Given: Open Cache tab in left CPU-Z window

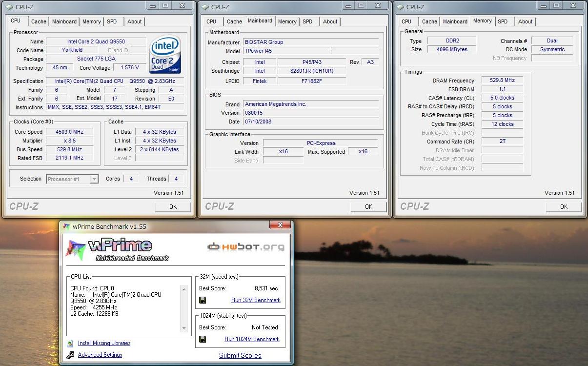Looking at the screenshot, I should click(x=39, y=21).
